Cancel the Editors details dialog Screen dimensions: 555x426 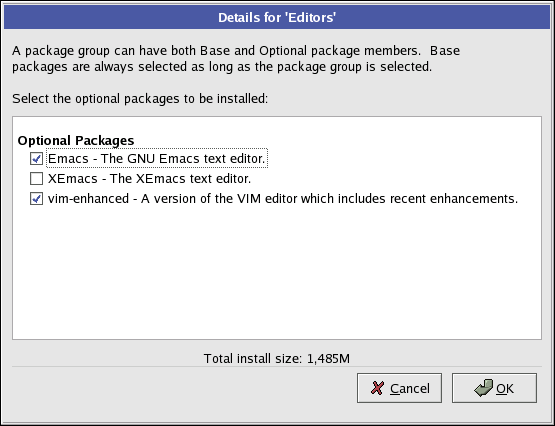click(399, 388)
